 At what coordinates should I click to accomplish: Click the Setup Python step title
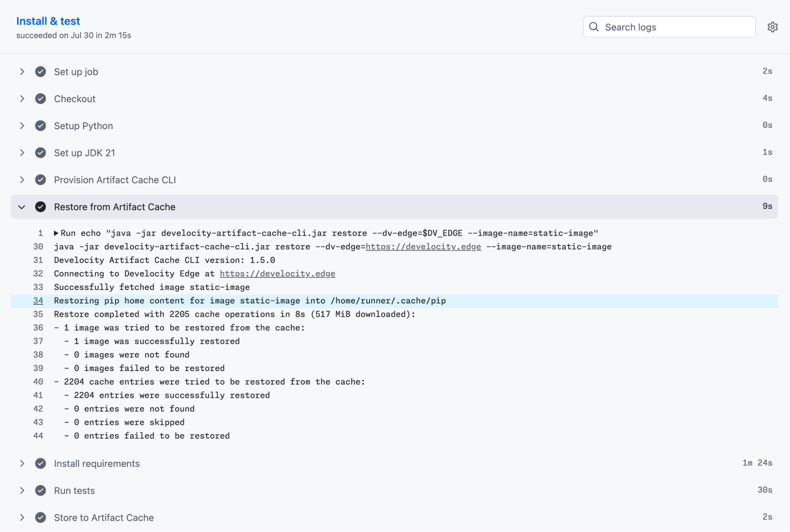click(83, 126)
